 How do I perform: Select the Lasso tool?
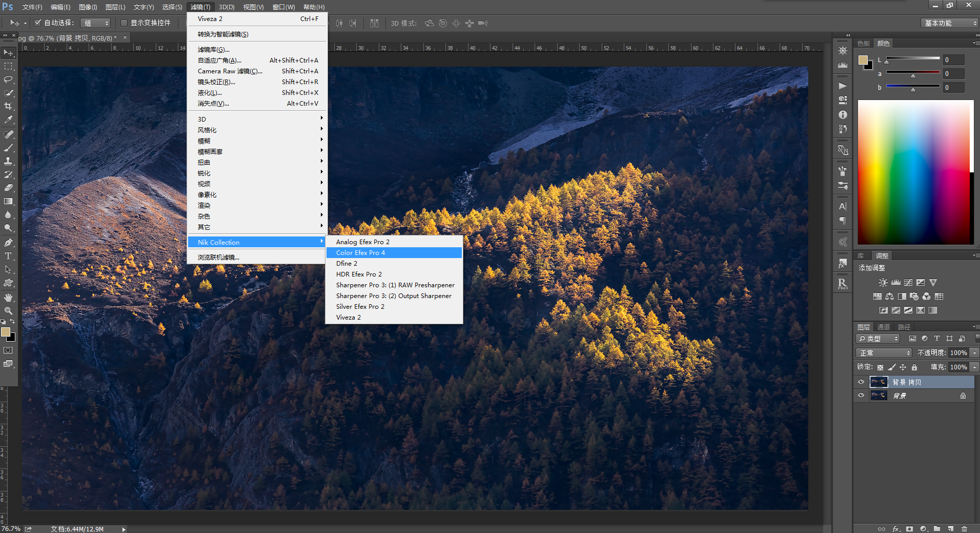tap(8, 80)
